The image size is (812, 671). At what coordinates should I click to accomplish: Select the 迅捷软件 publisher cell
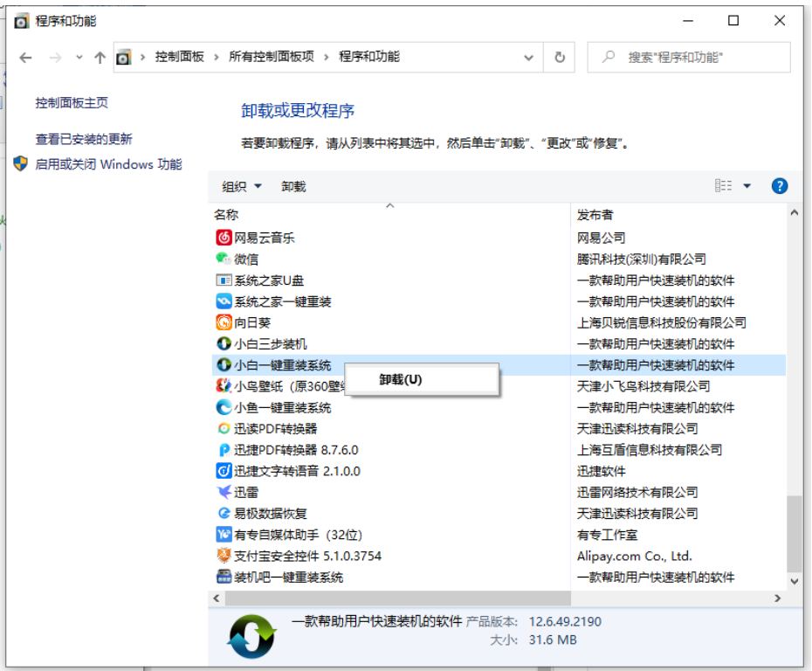coord(602,471)
